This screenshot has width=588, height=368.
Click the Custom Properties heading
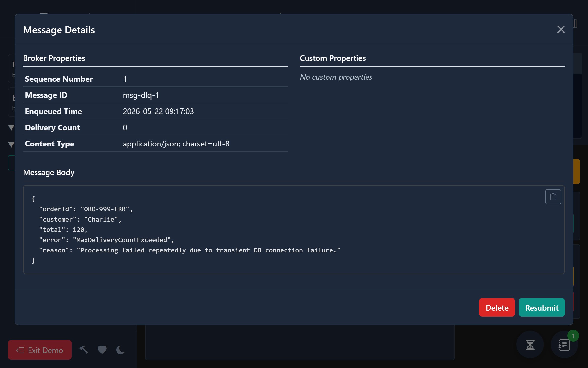[333, 58]
